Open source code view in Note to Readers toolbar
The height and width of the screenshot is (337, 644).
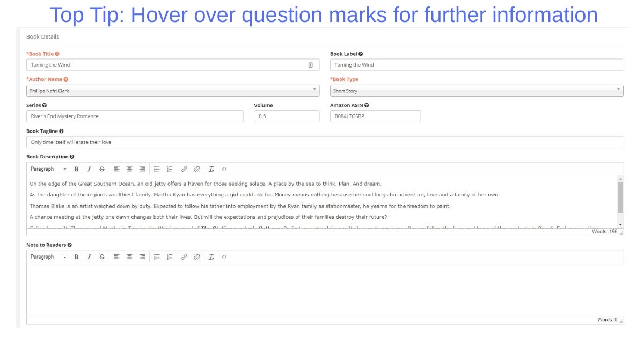[x=224, y=257]
